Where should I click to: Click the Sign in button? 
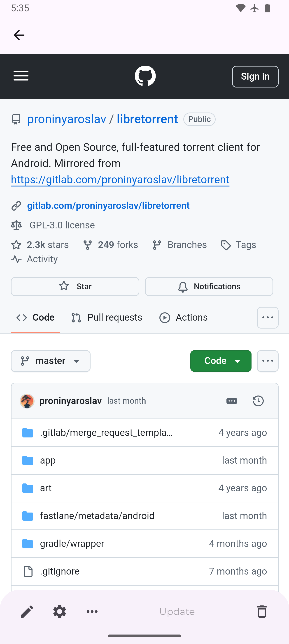point(255,76)
